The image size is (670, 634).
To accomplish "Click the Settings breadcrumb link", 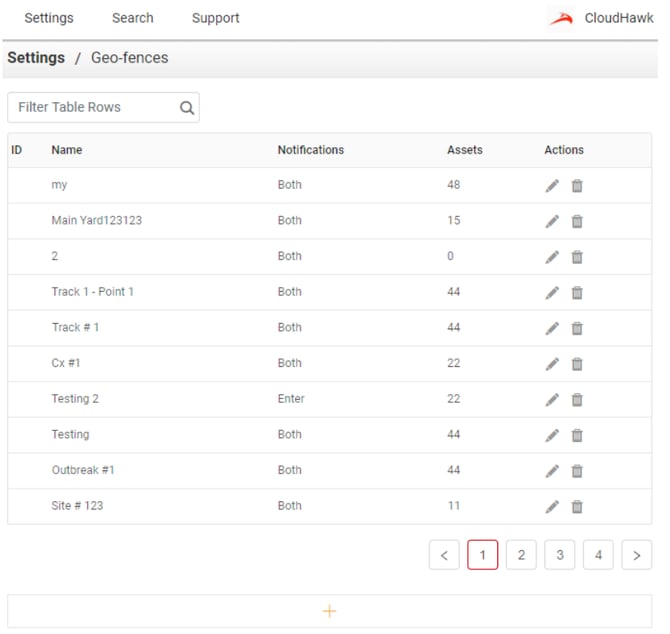I will (36, 58).
